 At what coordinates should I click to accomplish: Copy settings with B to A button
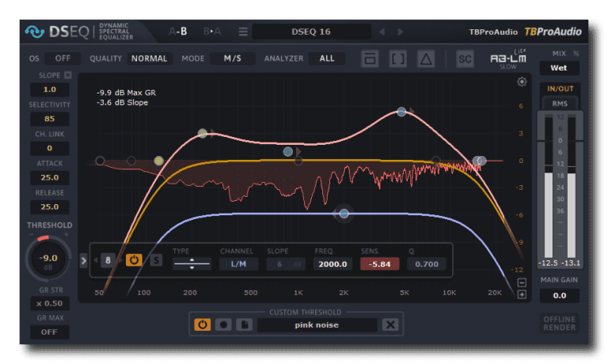pos(211,32)
